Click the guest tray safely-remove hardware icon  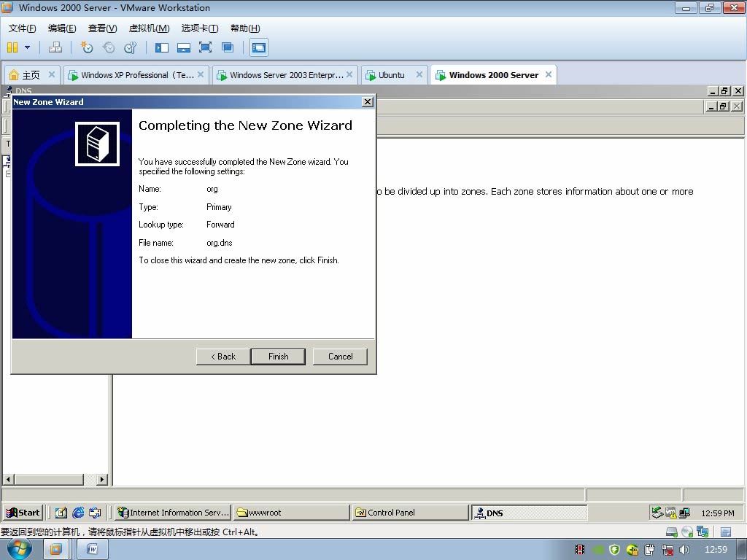pos(657,513)
